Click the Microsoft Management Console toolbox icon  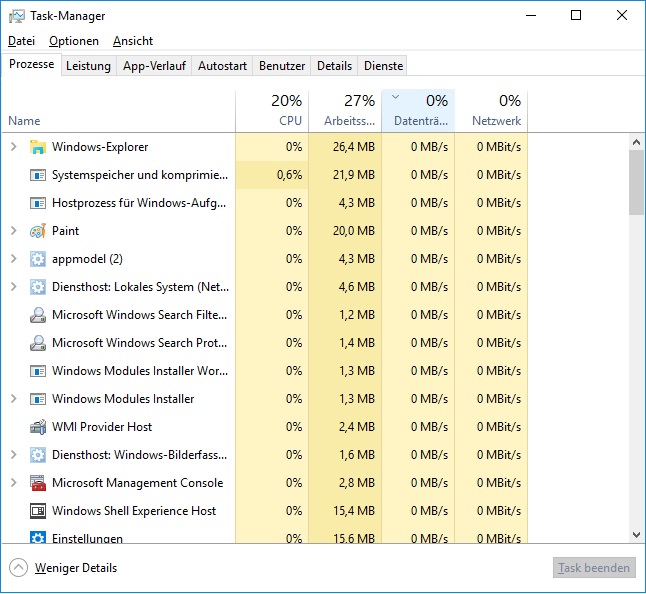pyautogui.click(x=37, y=483)
